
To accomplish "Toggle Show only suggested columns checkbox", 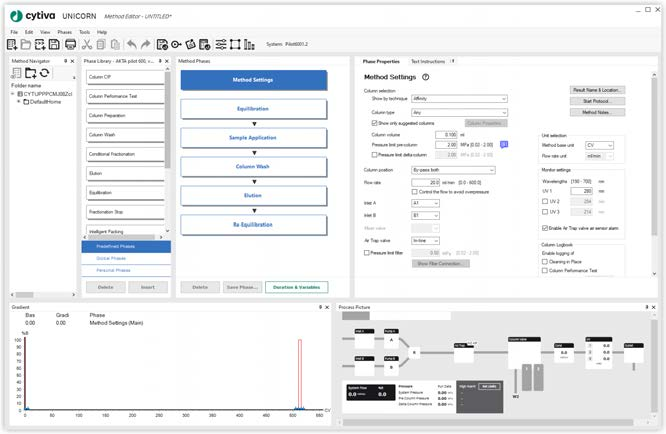I will [374, 123].
